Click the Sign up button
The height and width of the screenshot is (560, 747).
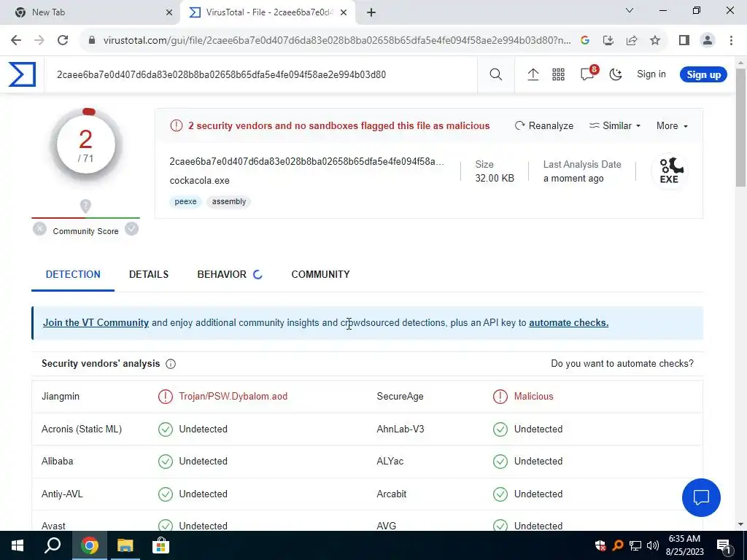(x=703, y=74)
